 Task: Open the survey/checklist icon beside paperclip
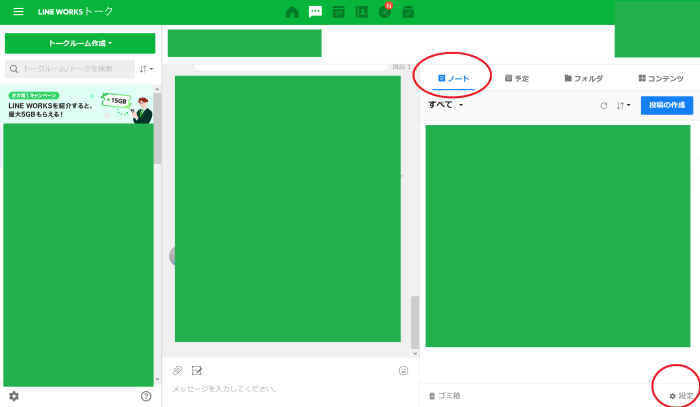coord(197,370)
